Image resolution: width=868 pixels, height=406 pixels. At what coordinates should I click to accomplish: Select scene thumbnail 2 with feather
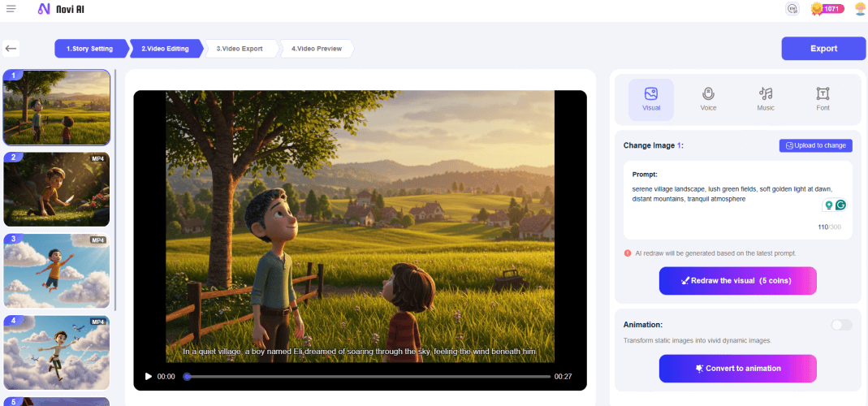coord(57,189)
